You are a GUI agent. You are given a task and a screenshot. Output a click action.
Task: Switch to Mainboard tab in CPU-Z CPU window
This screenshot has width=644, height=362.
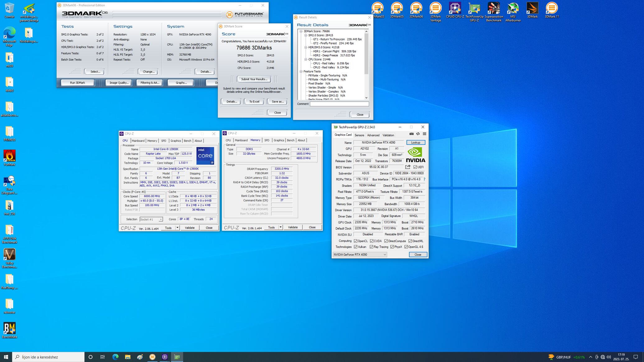tap(138, 141)
